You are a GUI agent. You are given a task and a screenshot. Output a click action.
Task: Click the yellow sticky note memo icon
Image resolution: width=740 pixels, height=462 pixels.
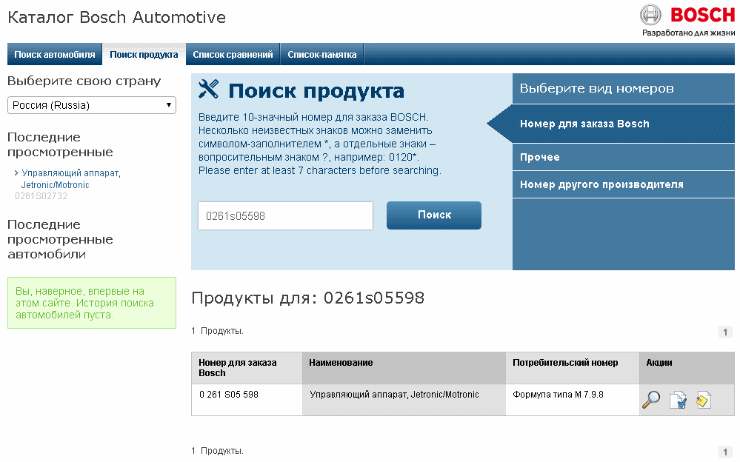(x=703, y=400)
